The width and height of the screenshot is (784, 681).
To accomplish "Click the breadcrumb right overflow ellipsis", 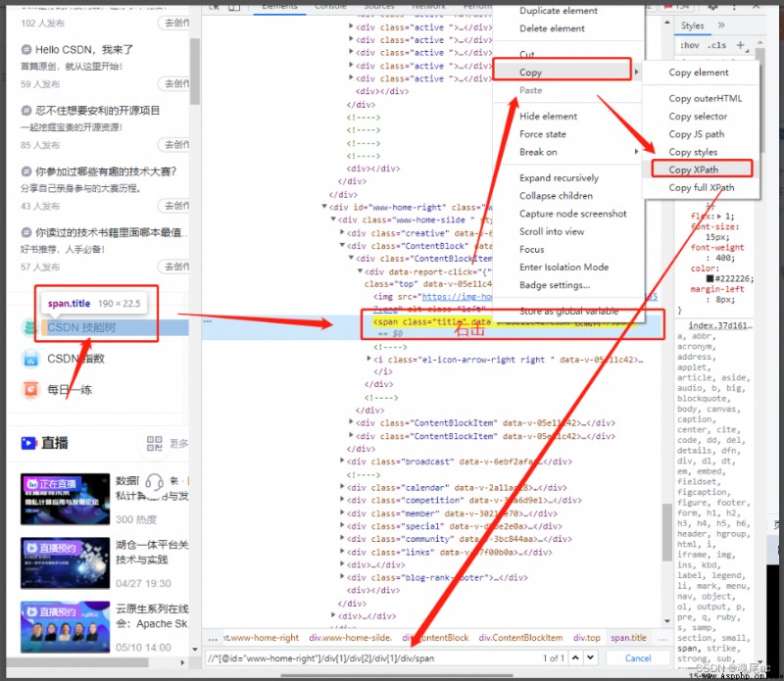I will [662, 639].
